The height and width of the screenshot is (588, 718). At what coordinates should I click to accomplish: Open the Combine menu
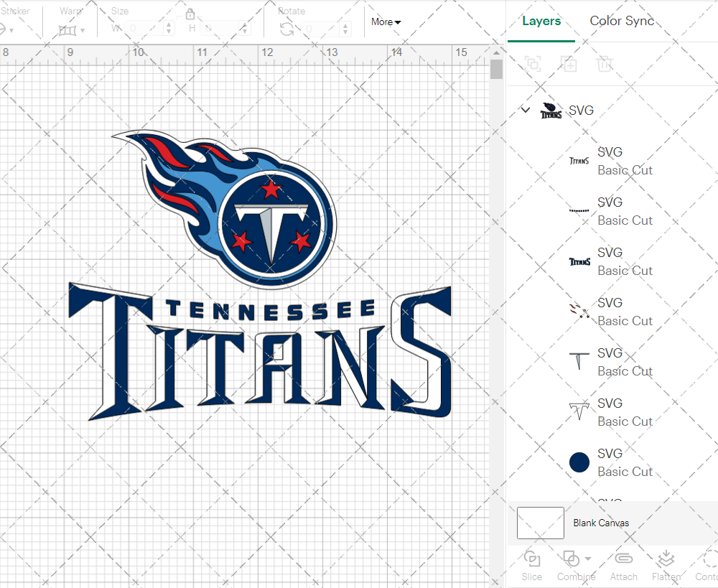pos(576,566)
